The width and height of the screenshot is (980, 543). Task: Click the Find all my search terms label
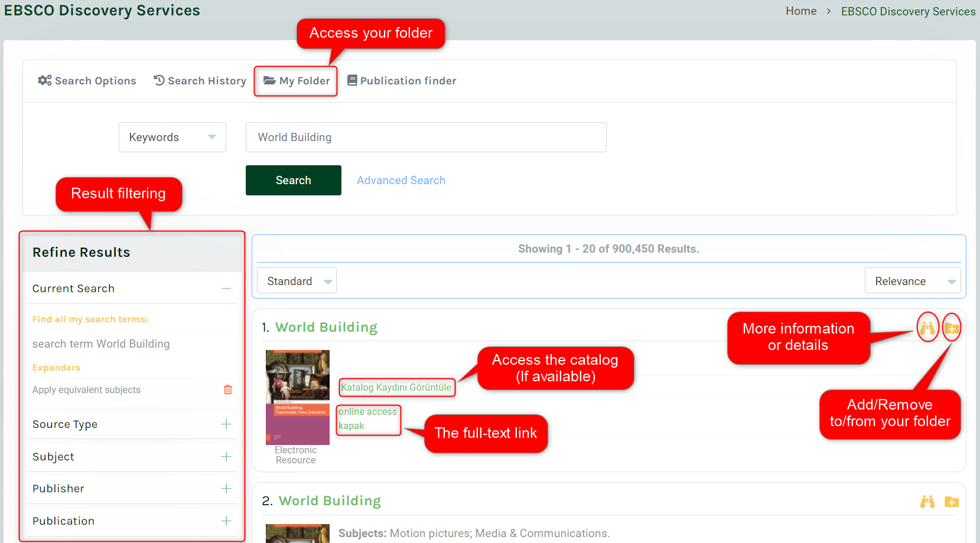coord(90,319)
